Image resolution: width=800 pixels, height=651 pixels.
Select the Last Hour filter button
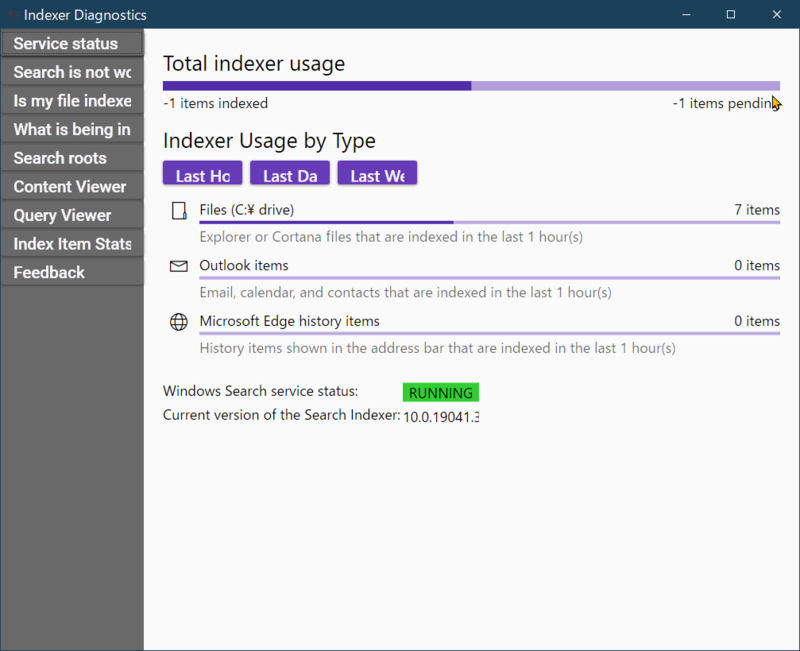pos(203,173)
